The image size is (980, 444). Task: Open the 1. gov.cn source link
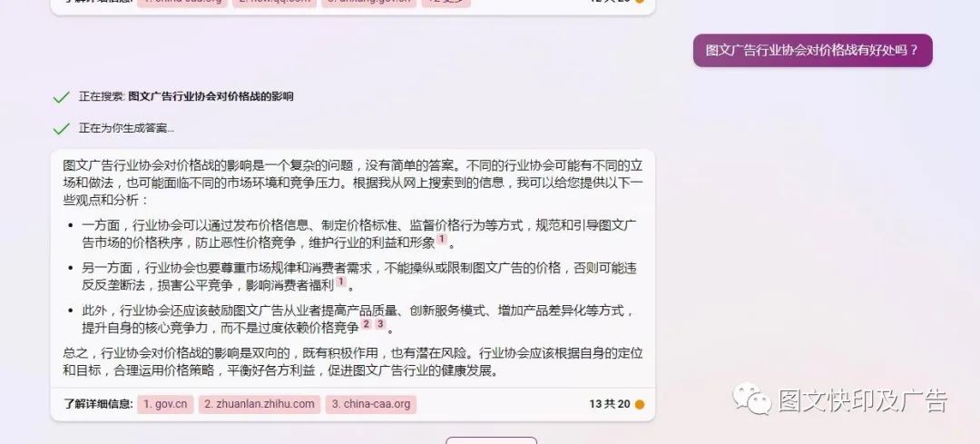pyautogui.click(x=166, y=404)
